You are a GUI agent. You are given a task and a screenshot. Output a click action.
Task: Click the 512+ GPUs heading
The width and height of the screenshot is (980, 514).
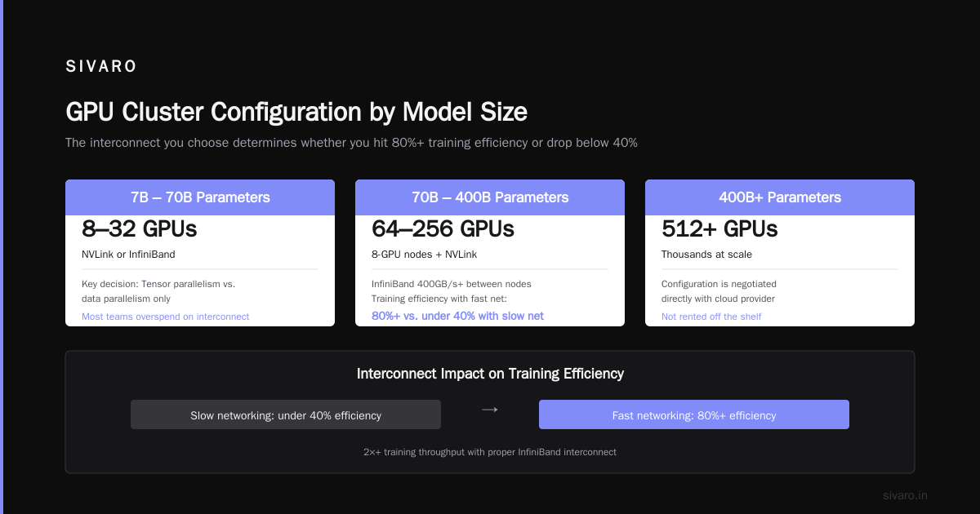[719, 229]
